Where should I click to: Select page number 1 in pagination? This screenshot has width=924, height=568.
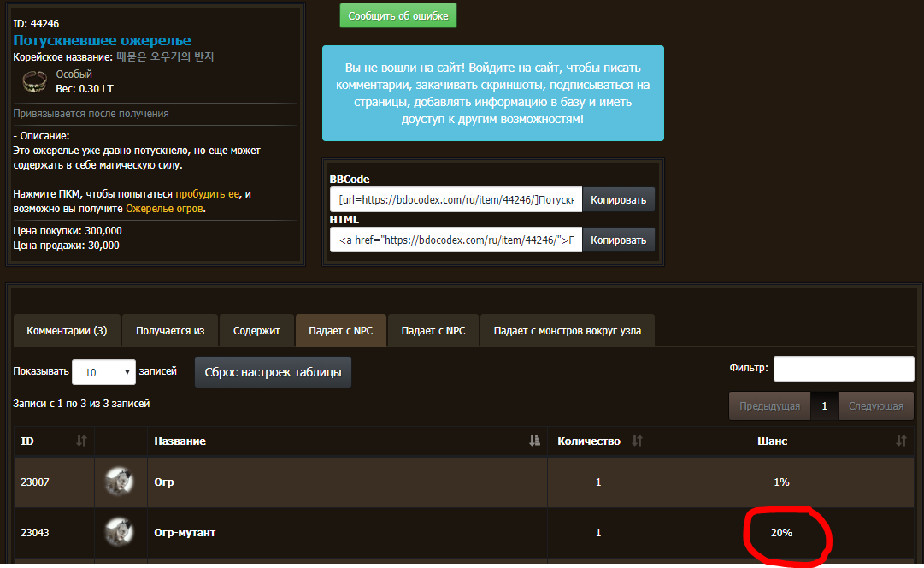pos(824,405)
